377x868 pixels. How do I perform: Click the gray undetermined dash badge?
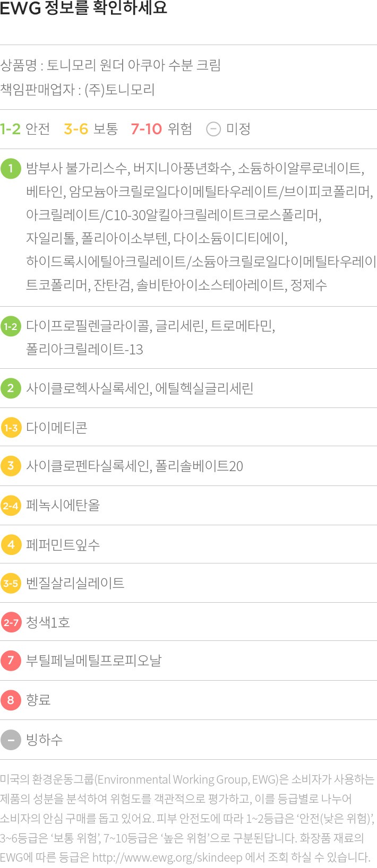tap(11, 740)
